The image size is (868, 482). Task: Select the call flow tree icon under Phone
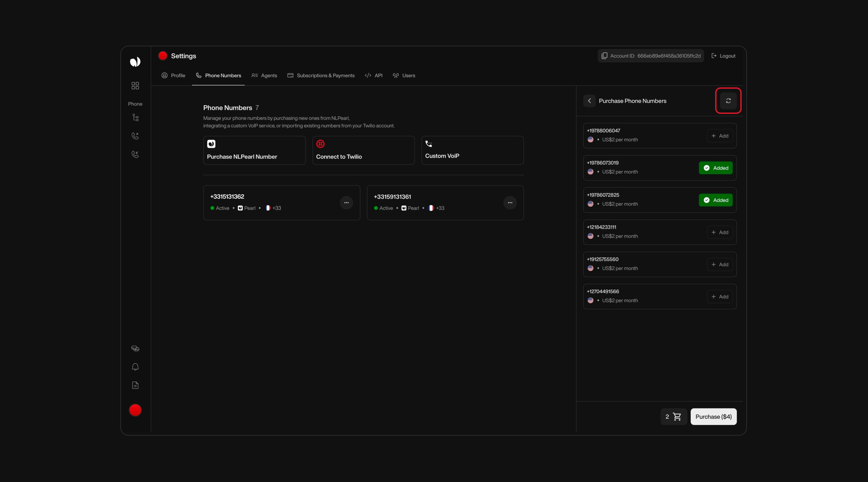(x=135, y=118)
